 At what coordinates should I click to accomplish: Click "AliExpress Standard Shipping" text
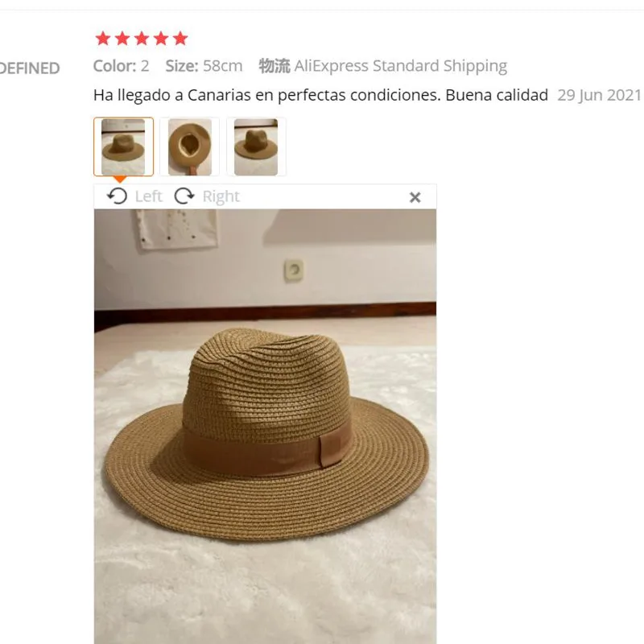pos(400,66)
